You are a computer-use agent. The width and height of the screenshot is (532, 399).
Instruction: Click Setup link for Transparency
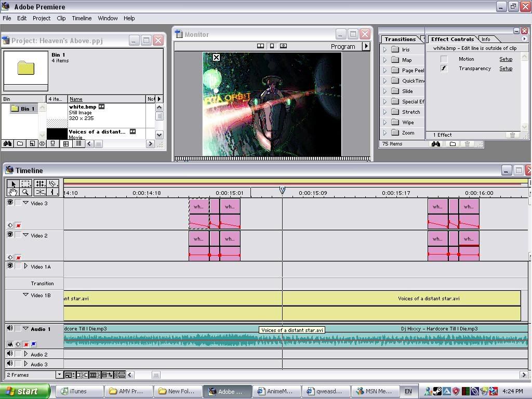tap(506, 69)
